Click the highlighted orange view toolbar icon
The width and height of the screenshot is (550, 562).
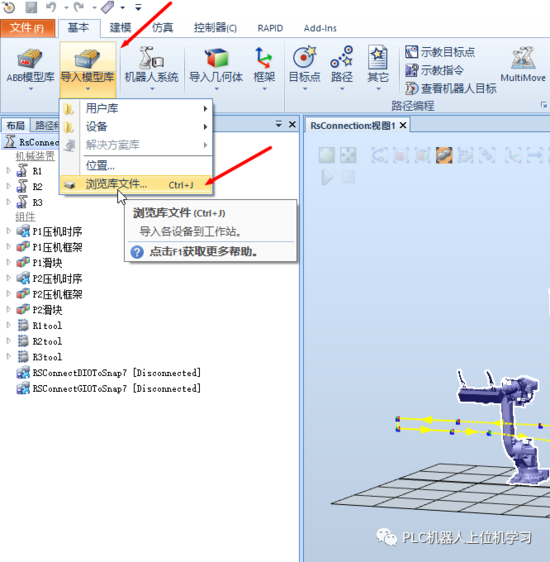[x=444, y=155]
